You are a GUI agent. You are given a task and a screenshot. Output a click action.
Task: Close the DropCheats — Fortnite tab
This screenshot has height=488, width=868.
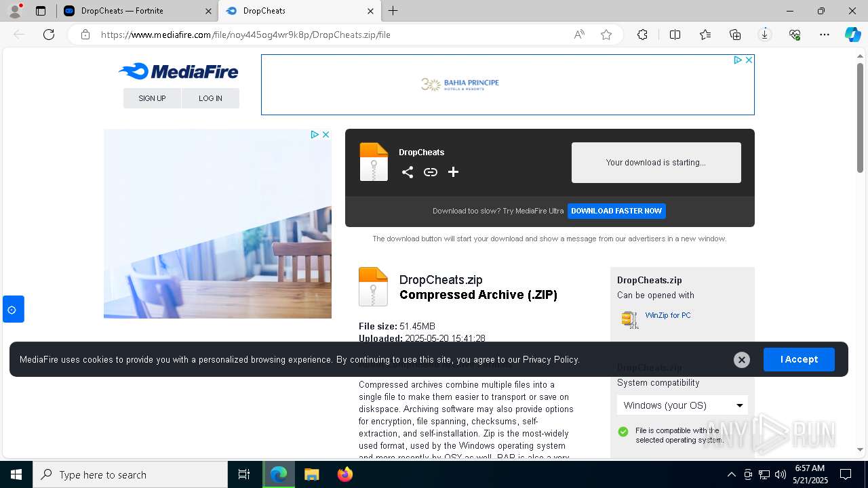[x=208, y=11]
